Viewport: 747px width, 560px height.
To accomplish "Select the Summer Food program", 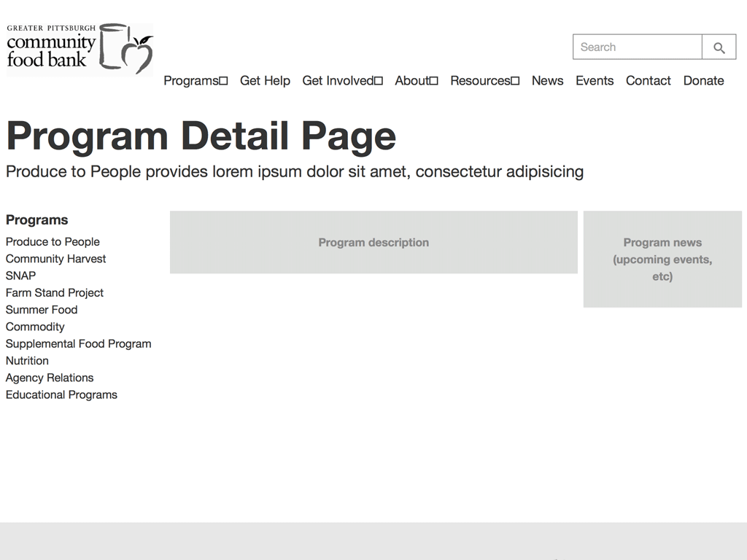I will tap(42, 310).
